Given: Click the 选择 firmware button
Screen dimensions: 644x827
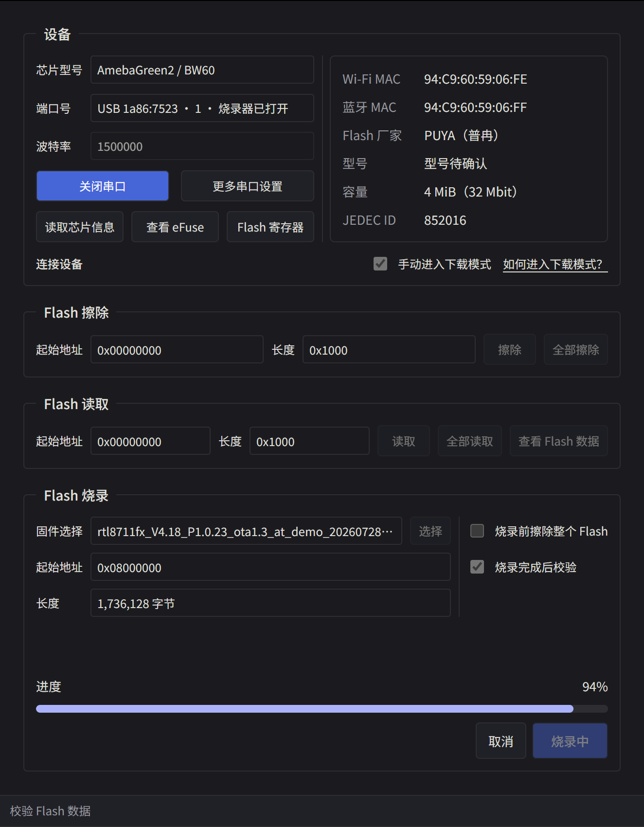Looking at the screenshot, I should [x=430, y=531].
